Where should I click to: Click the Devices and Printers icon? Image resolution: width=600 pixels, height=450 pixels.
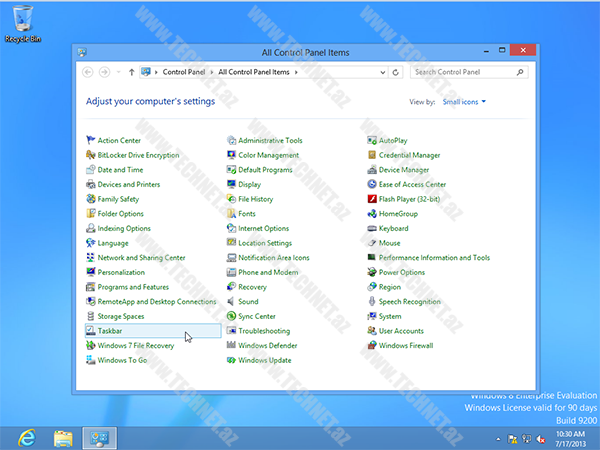click(x=91, y=184)
